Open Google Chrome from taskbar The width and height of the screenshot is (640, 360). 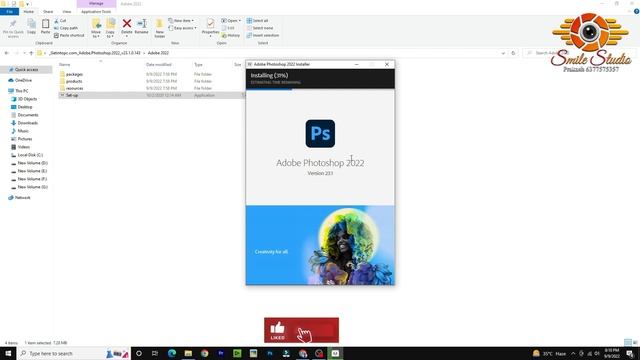pyautogui.click(x=204, y=353)
